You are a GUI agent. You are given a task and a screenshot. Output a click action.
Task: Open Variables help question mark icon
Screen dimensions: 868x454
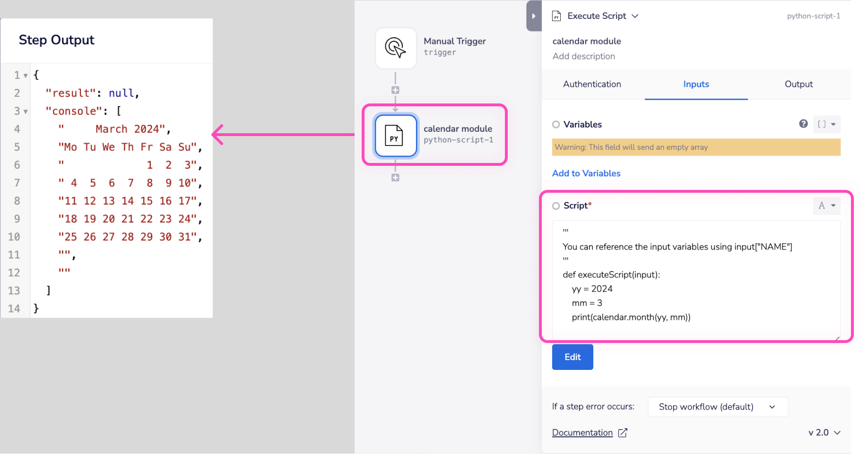point(803,124)
